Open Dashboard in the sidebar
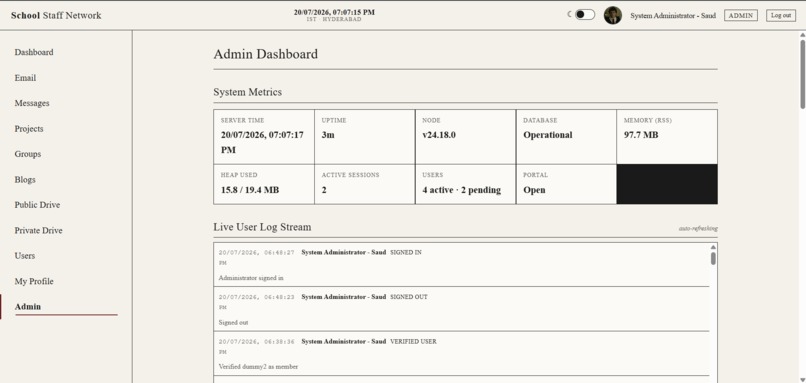806x383 pixels. [x=34, y=52]
